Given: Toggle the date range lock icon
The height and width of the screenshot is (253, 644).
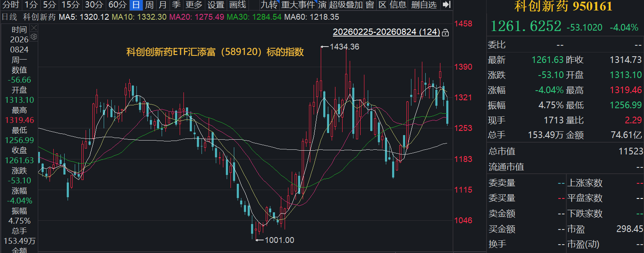Looking at the screenshot, I should pos(446,32).
